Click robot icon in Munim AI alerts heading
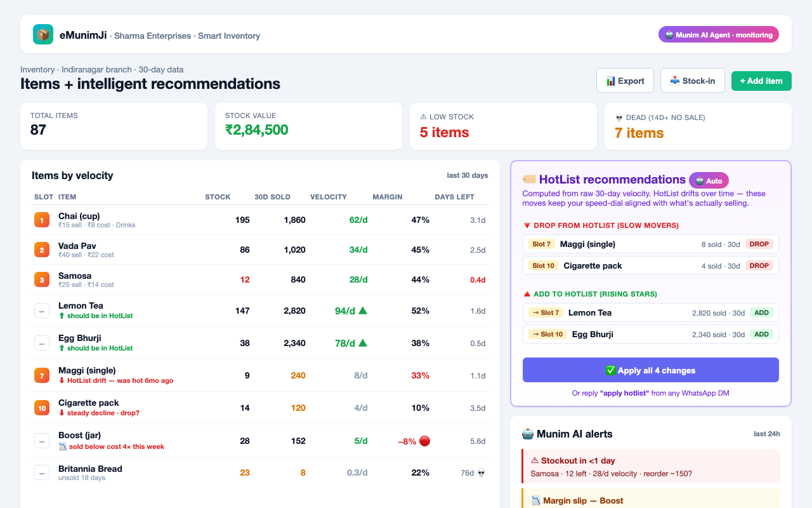The height and width of the screenshot is (508, 812). click(528, 434)
